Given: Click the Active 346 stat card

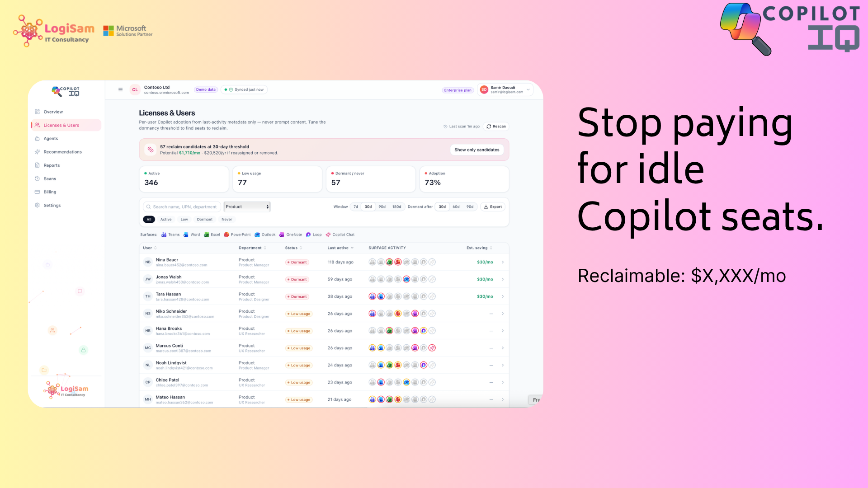Looking at the screenshot, I should pyautogui.click(x=184, y=179).
